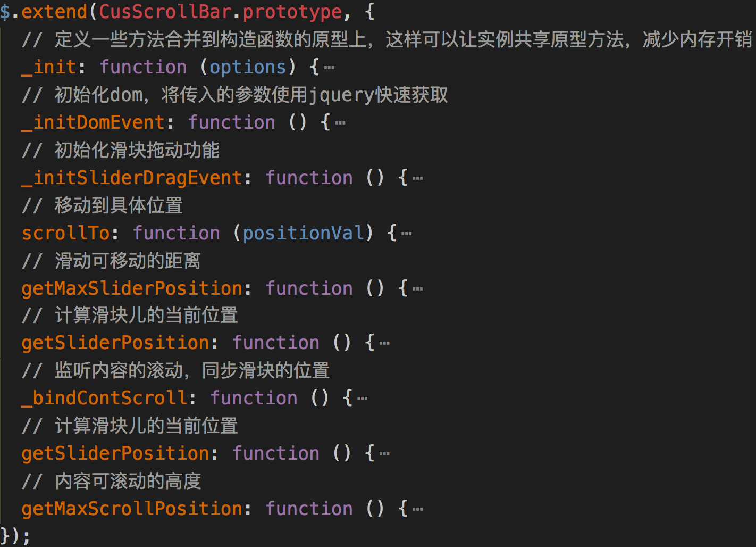The width and height of the screenshot is (756, 547).
Task: Click function keyword on _bindContScroll line
Action: click(254, 398)
